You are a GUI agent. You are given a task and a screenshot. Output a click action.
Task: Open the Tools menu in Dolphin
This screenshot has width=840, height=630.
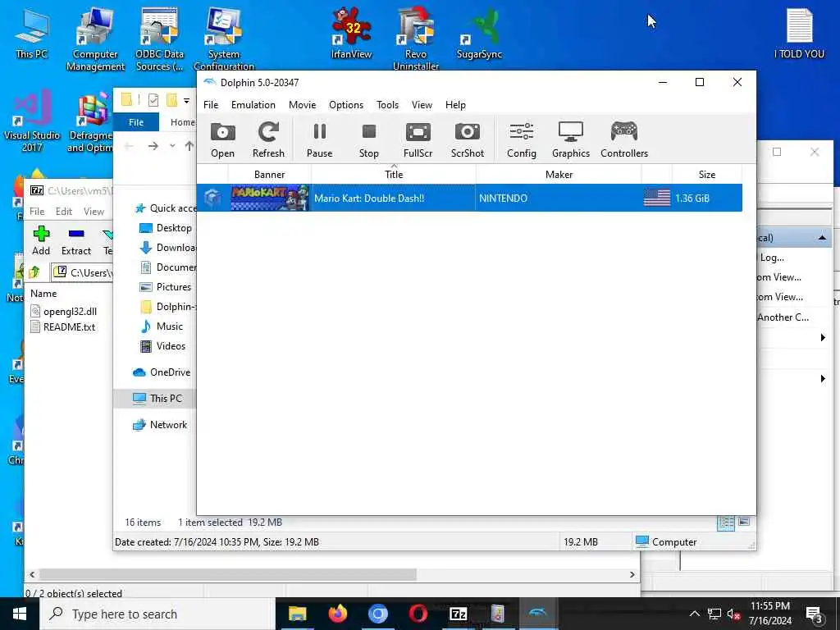pos(387,105)
